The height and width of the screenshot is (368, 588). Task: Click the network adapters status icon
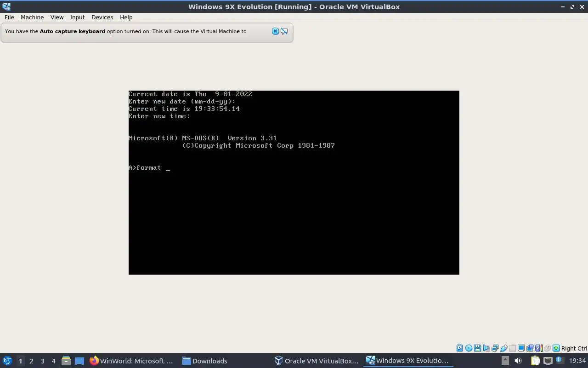tap(495, 348)
